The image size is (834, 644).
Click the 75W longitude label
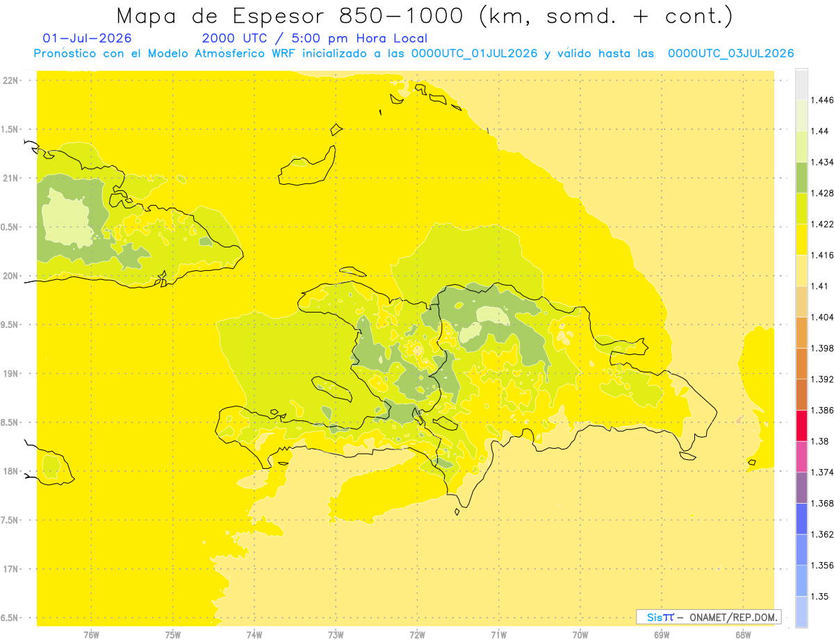[x=173, y=634]
